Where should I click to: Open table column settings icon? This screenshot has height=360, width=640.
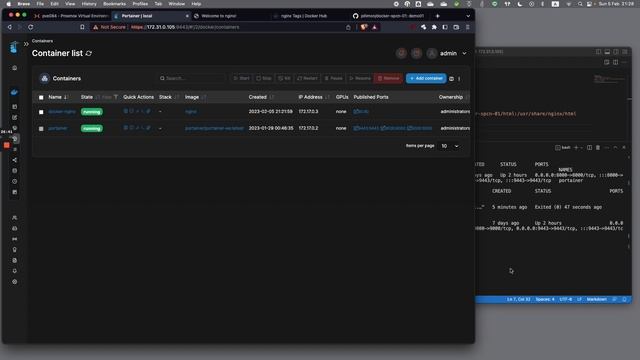(451, 79)
